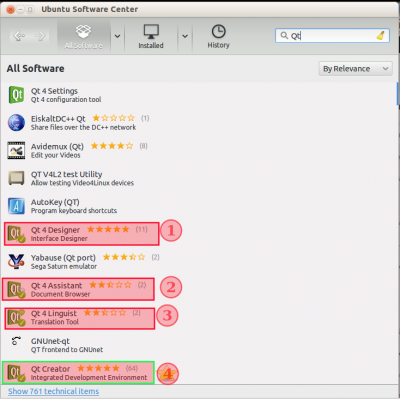Click 'Sega Saturn emulator' description
This screenshot has width=400, height=399.
coord(64,266)
